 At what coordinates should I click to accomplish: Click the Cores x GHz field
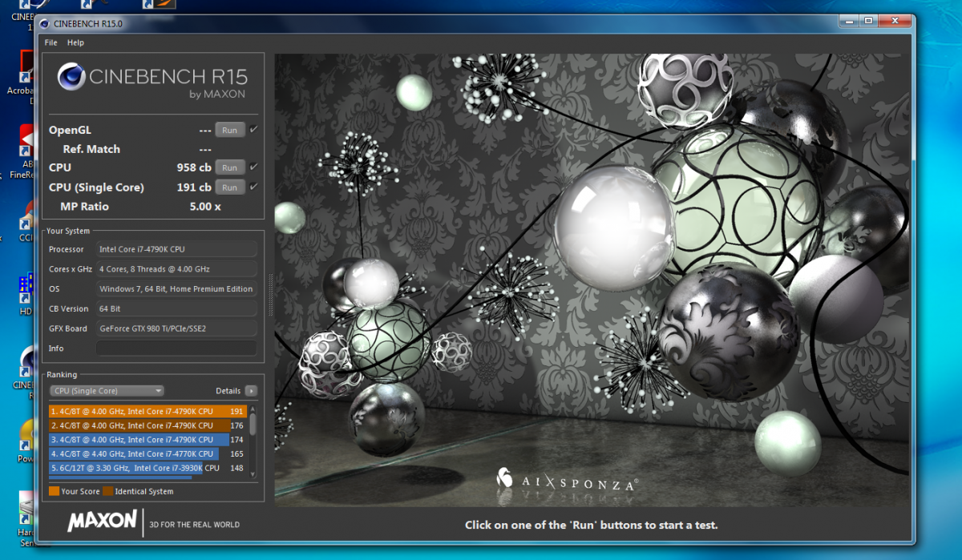(176, 269)
